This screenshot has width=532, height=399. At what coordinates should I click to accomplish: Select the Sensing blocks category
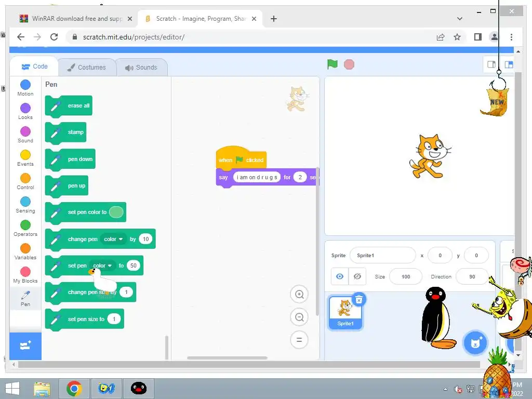pyautogui.click(x=25, y=205)
